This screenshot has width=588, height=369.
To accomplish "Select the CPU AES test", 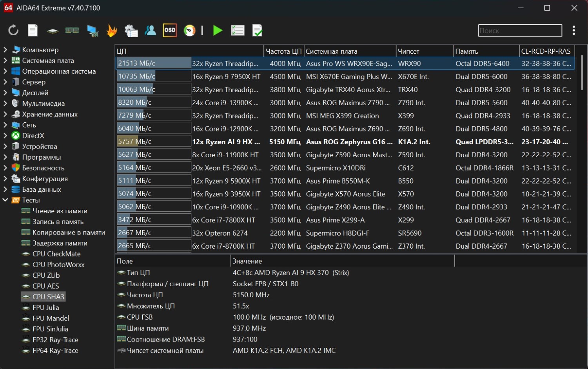I will coord(45,286).
